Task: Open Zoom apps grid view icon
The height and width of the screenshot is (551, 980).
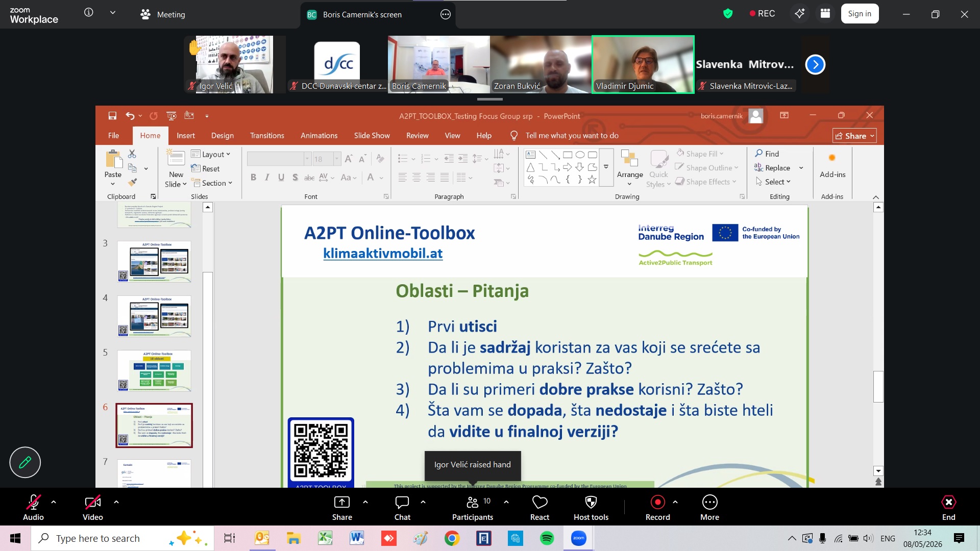Action: tap(825, 14)
